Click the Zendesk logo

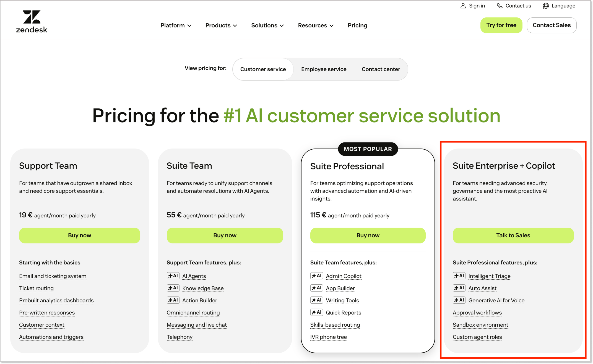[x=32, y=22]
